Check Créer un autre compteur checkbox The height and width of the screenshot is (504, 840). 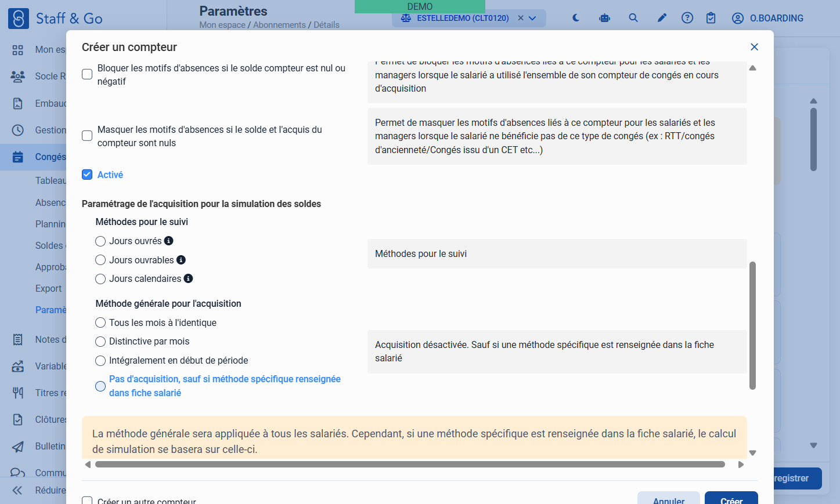click(87, 501)
